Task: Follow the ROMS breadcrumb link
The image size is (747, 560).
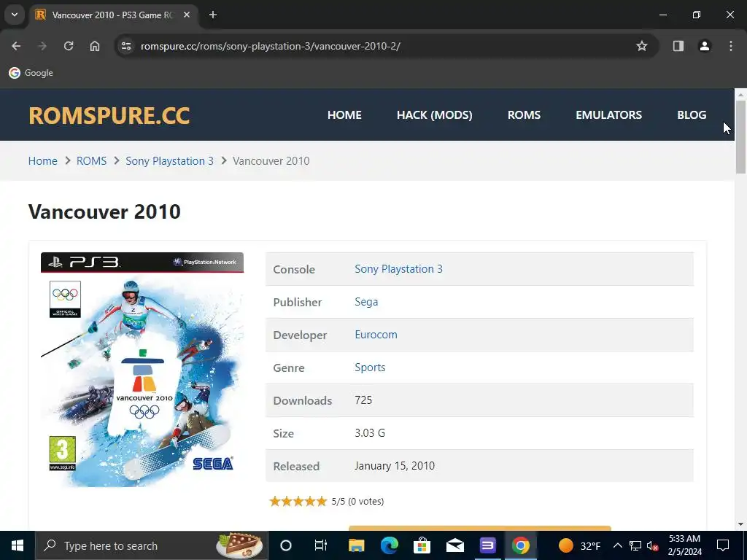Action: click(91, 161)
